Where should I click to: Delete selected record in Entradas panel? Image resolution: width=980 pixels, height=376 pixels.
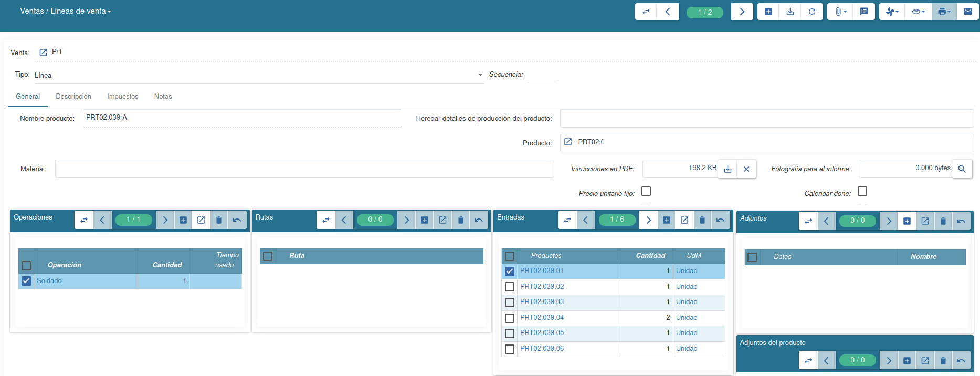point(702,220)
